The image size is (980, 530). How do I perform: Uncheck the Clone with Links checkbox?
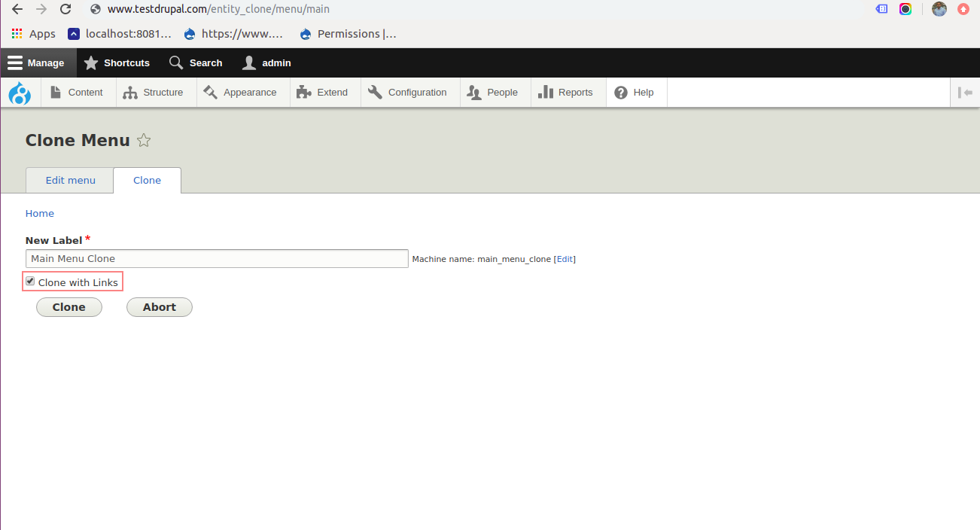30,282
